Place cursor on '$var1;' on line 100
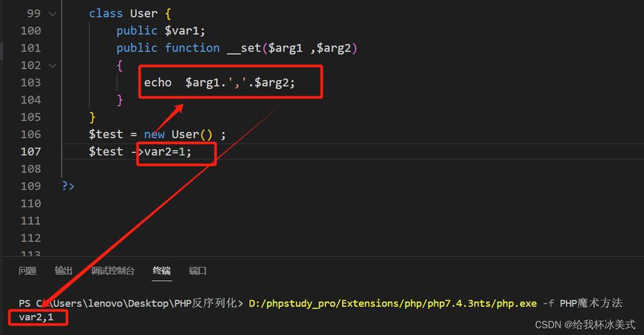 tap(185, 31)
